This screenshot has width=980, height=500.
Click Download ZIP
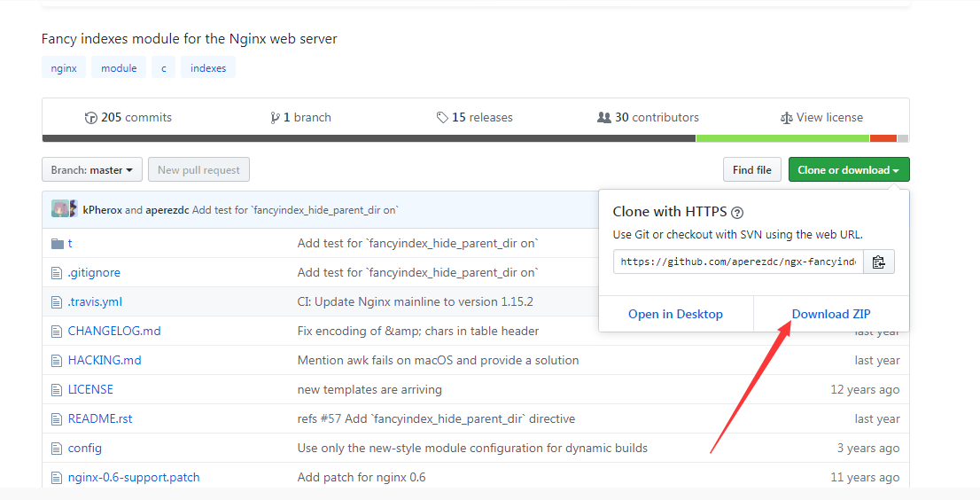(831, 314)
